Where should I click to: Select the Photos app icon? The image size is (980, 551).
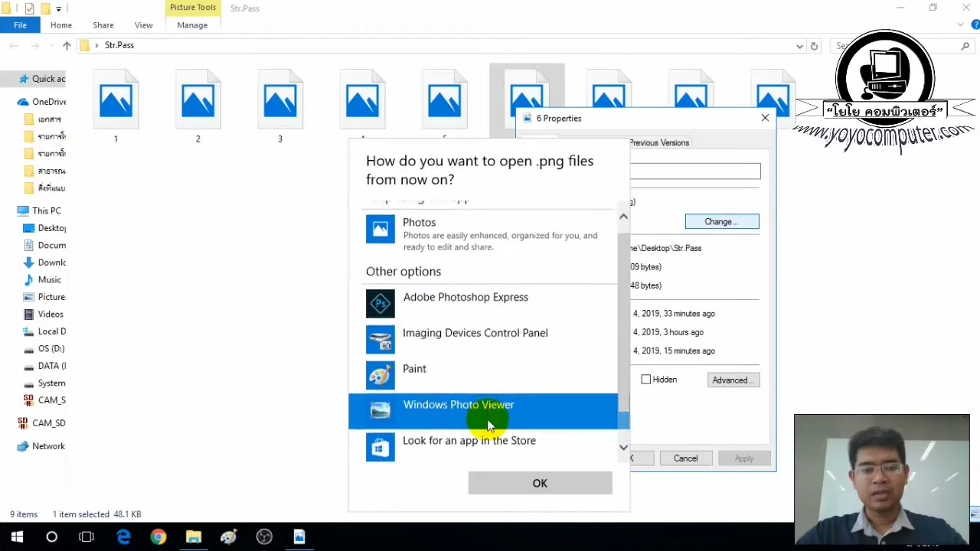point(381,230)
